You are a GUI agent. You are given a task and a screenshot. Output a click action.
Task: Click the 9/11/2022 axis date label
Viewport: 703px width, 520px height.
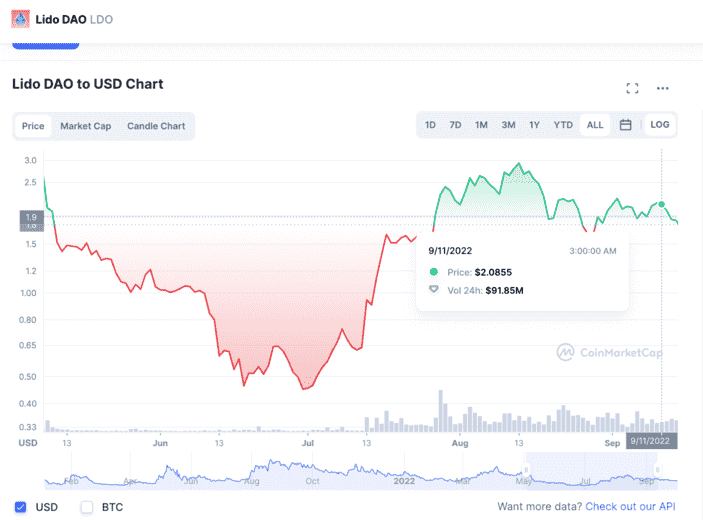pyautogui.click(x=651, y=441)
